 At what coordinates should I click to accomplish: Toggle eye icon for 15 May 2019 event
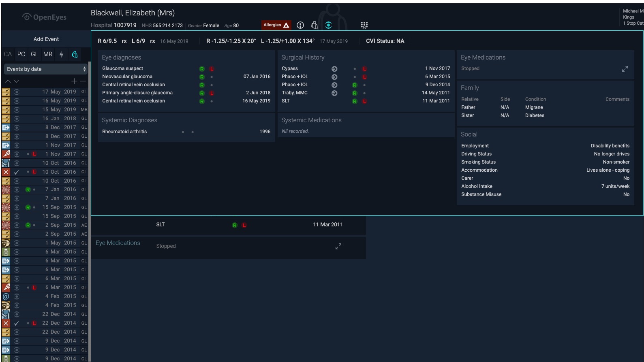(x=17, y=110)
